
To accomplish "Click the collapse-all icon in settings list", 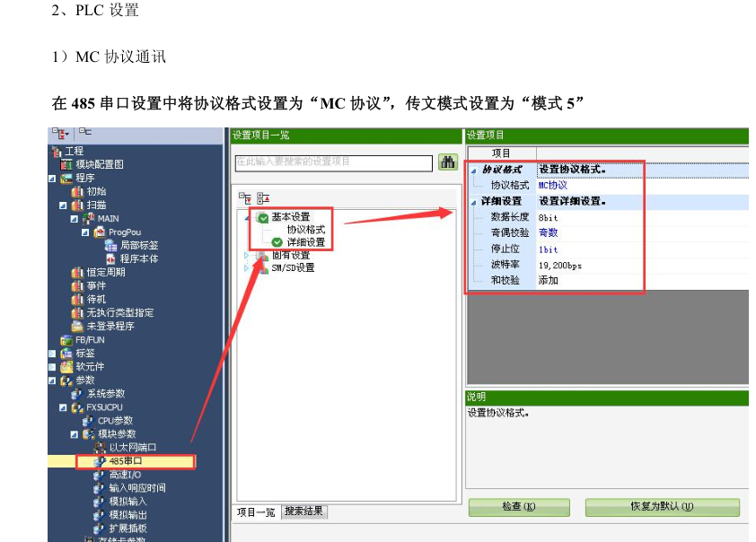I will tap(261, 197).
